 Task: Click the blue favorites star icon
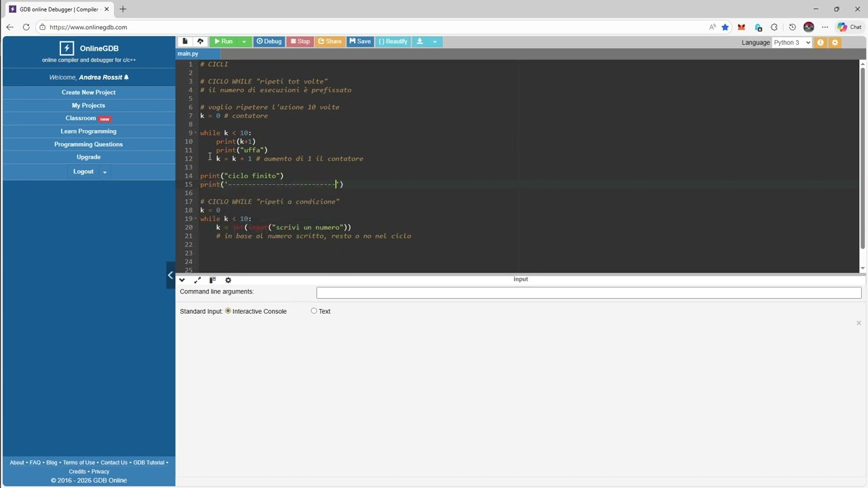725,27
